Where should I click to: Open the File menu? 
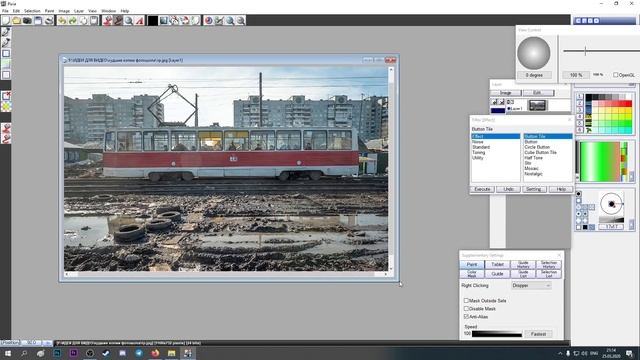pos(5,11)
